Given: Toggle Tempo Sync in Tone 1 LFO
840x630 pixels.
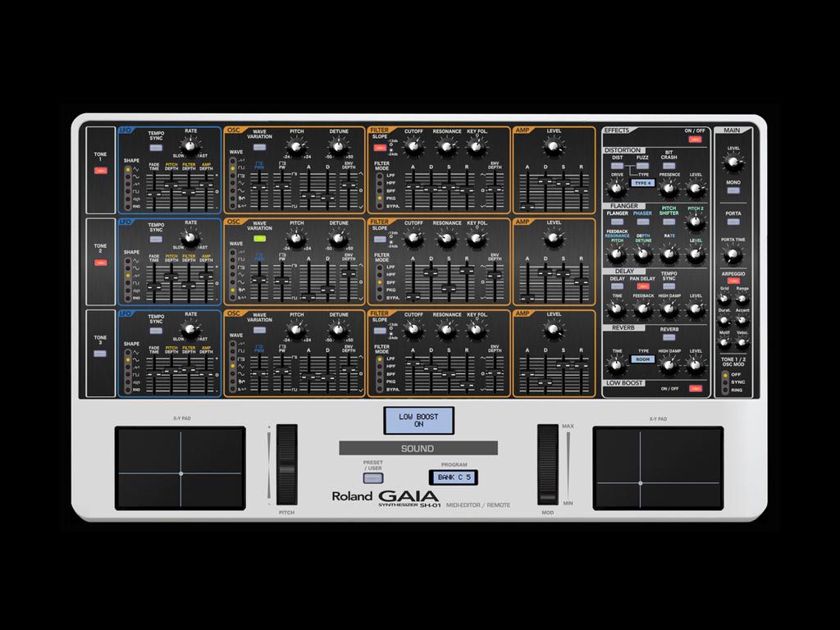Looking at the screenshot, I should [x=156, y=148].
